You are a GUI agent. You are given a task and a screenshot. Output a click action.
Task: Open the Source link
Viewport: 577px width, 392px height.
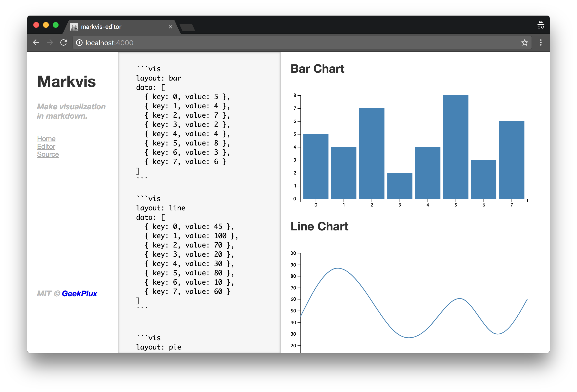click(48, 154)
